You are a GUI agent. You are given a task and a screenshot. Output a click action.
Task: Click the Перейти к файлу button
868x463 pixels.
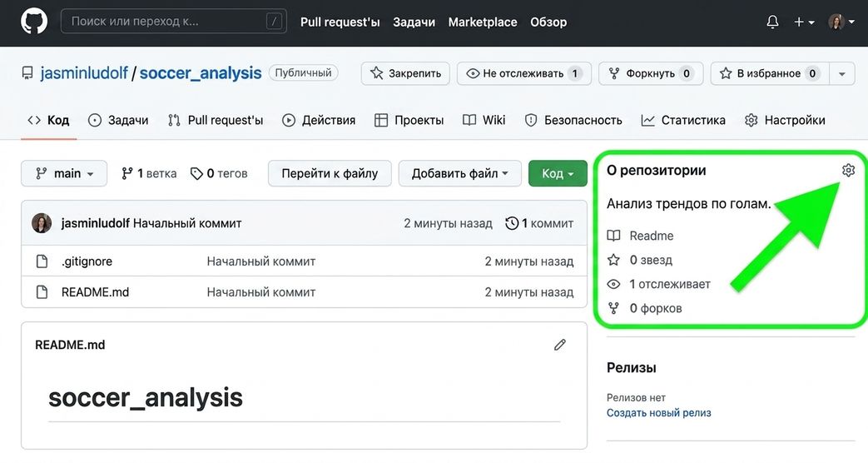pos(330,173)
